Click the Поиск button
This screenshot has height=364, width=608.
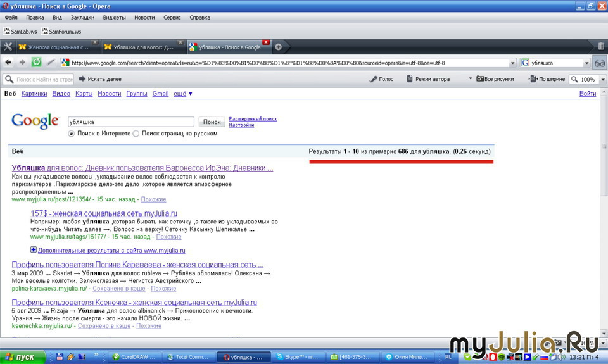[x=212, y=122]
